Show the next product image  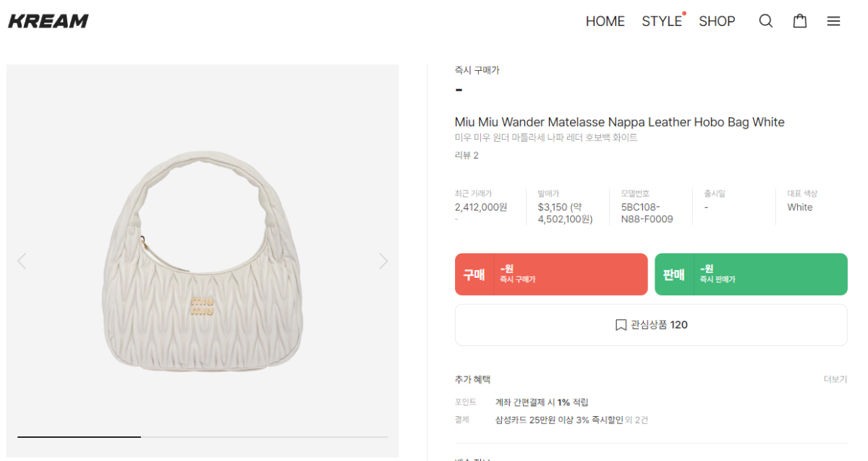383,261
